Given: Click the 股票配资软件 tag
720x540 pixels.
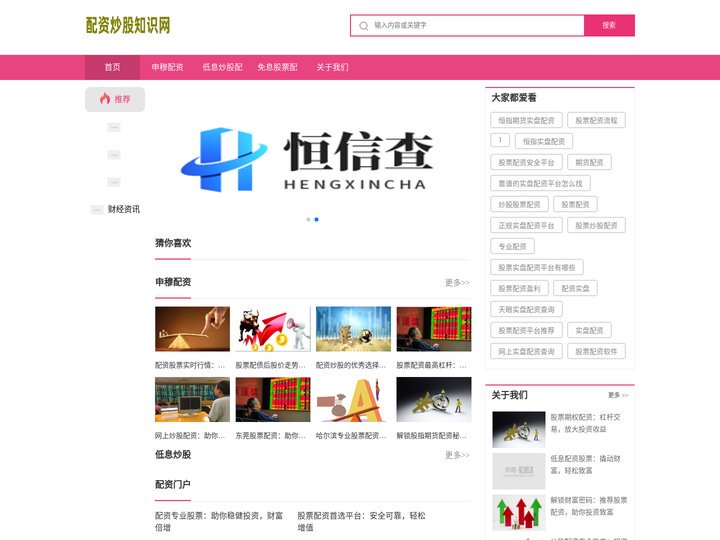Looking at the screenshot, I should 596,351.
